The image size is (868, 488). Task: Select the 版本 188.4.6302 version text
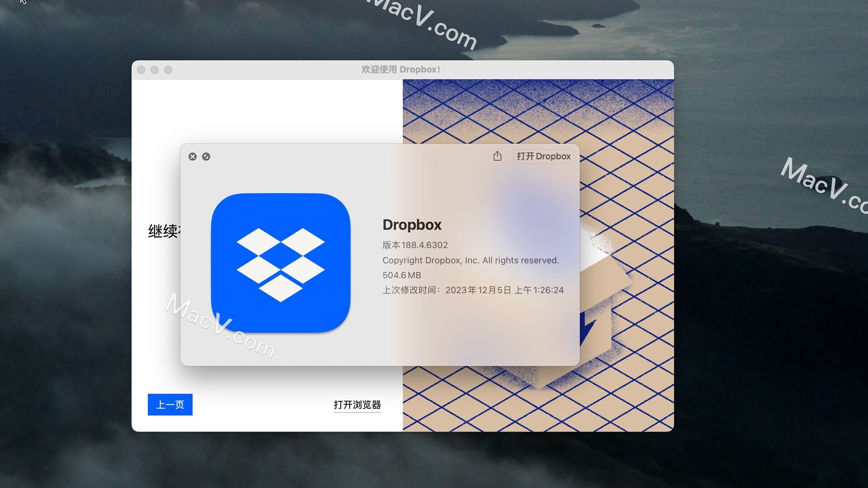(x=415, y=245)
